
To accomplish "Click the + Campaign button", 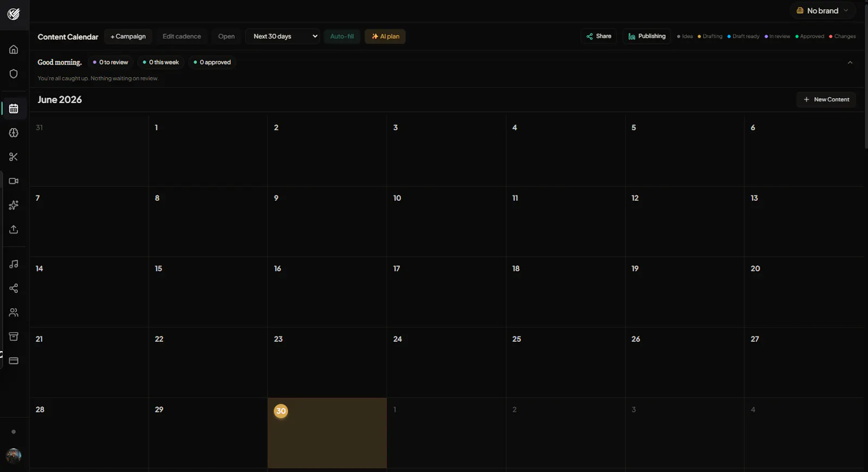I will (x=128, y=36).
